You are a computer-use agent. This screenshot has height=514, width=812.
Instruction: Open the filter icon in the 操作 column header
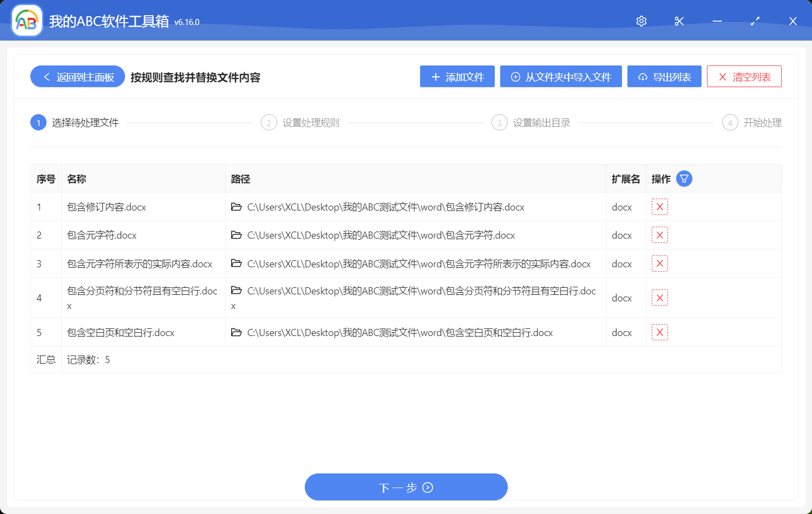pyautogui.click(x=684, y=179)
